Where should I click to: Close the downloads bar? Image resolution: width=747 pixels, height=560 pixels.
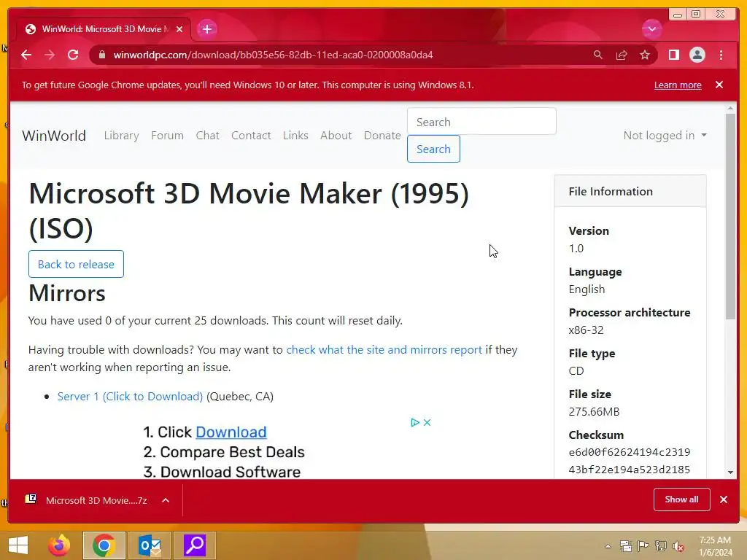724,499
